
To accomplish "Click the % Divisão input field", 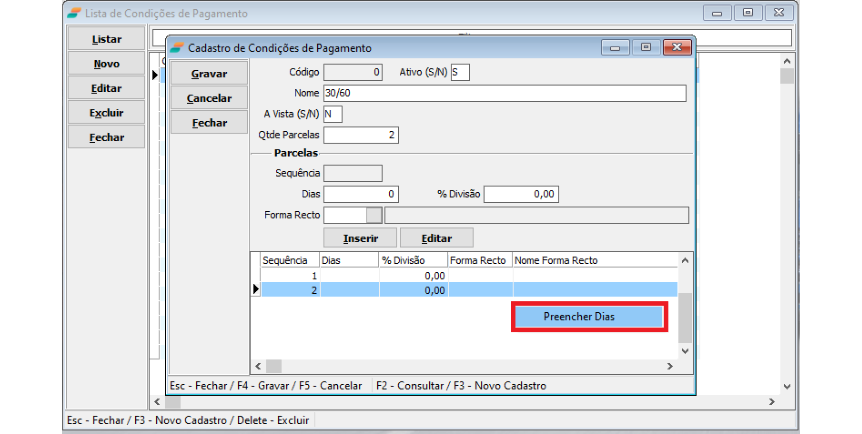I will (520, 194).
